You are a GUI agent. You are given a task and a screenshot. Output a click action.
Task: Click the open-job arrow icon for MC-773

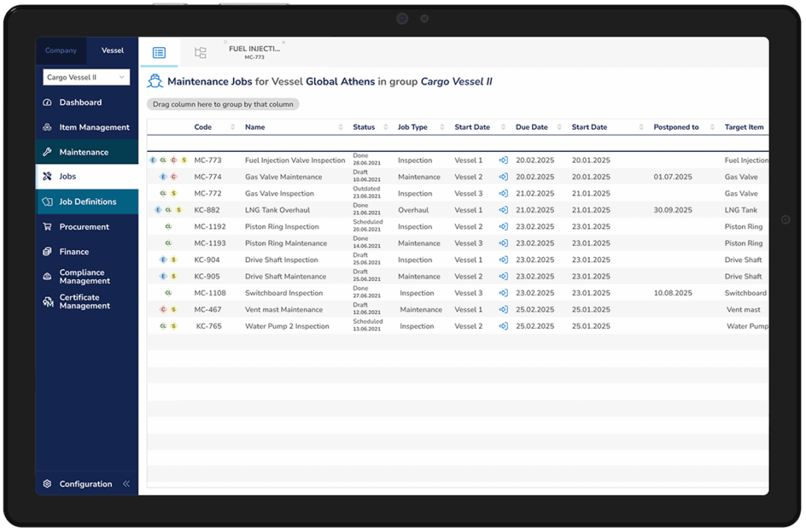click(x=504, y=161)
